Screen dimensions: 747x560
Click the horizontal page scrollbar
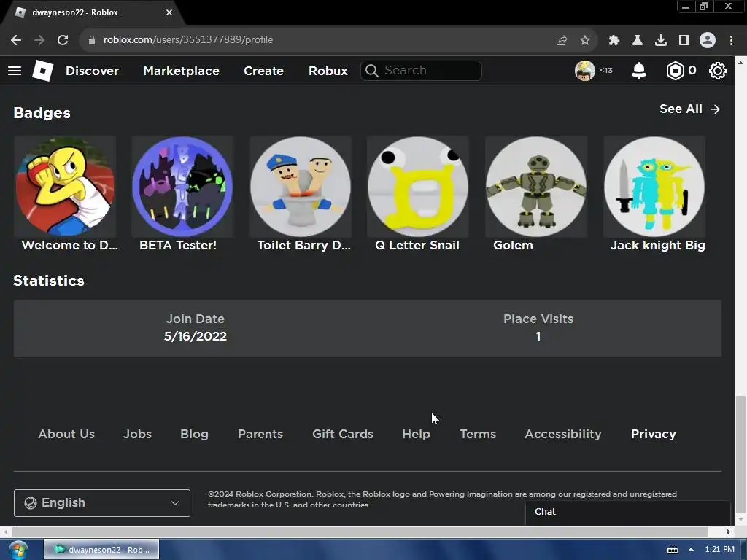pos(360,532)
